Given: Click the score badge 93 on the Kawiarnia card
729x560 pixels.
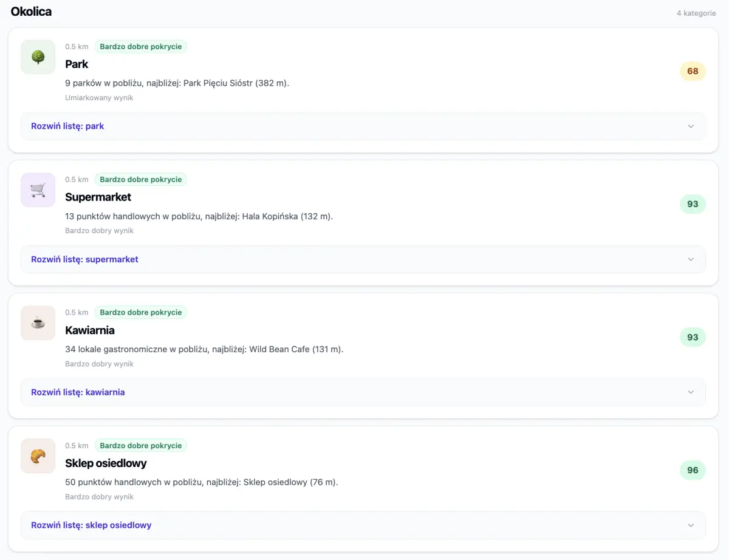Looking at the screenshot, I should coord(693,337).
